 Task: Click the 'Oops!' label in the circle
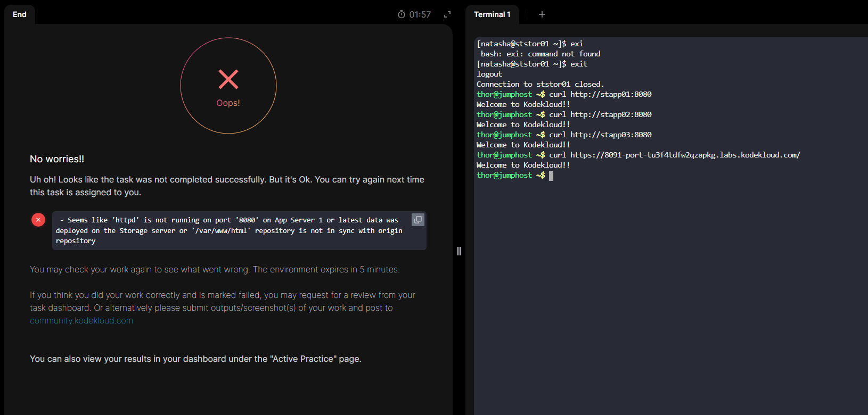coord(228,103)
